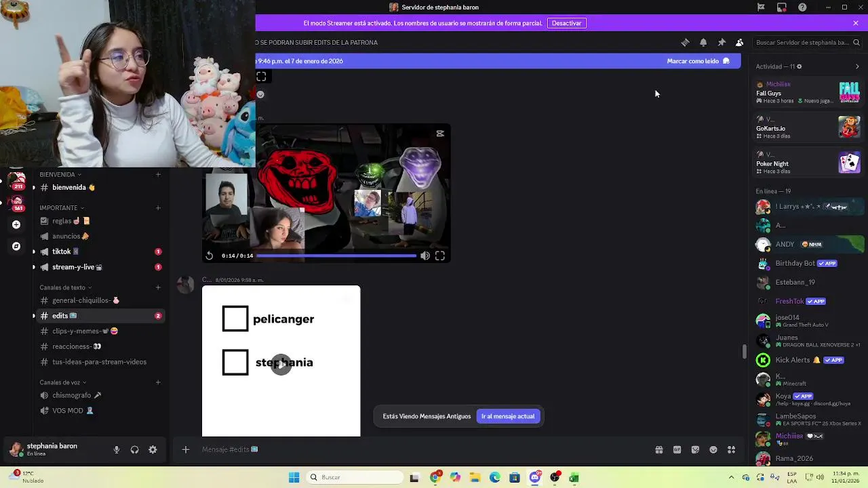Click Marcar como leído button

tap(698, 61)
